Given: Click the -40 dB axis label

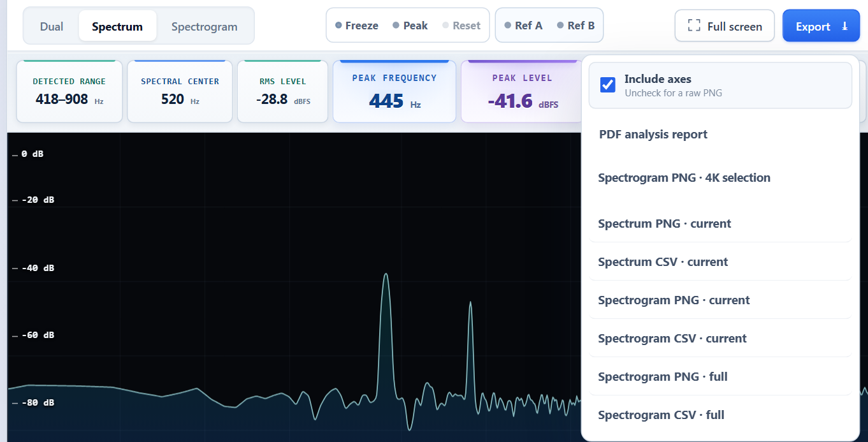Looking at the screenshot, I should coord(38,268).
